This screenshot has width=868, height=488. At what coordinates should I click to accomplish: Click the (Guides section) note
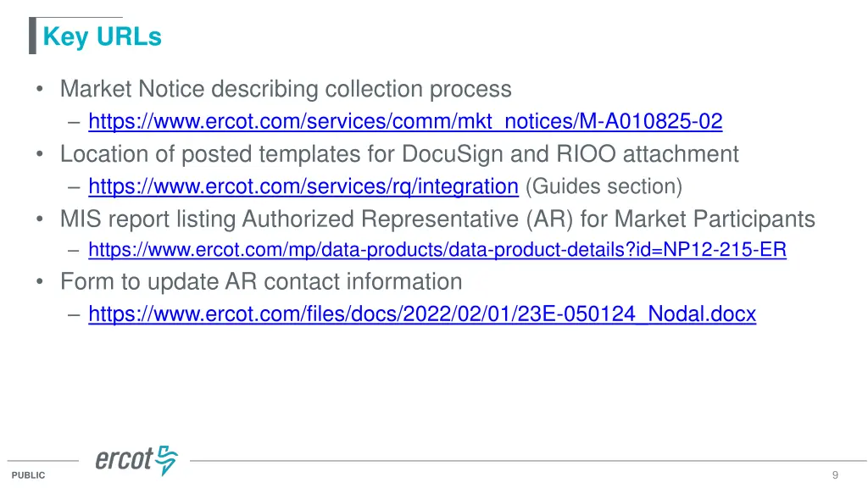tap(604, 186)
